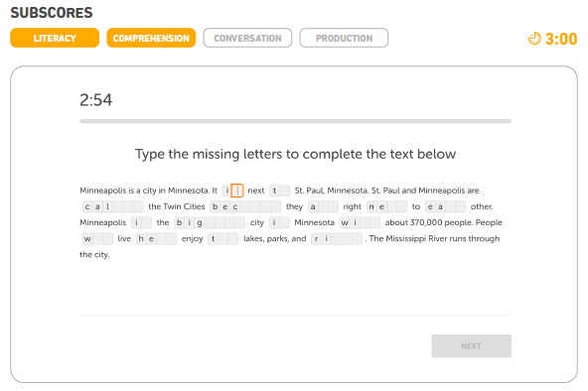
Task: Click the blank box after 't' following 'next'
Action: coord(285,191)
